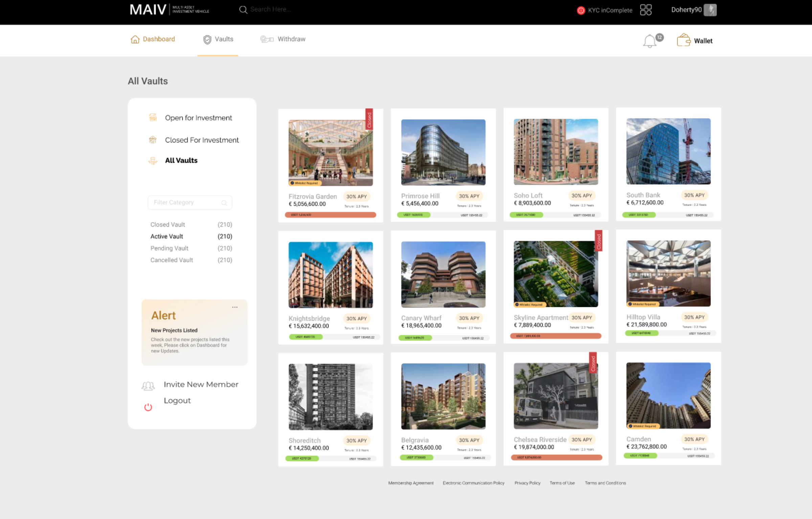Image resolution: width=812 pixels, height=519 pixels.
Task: Open Alert card three-dot menu
Action: click(235, 307)
